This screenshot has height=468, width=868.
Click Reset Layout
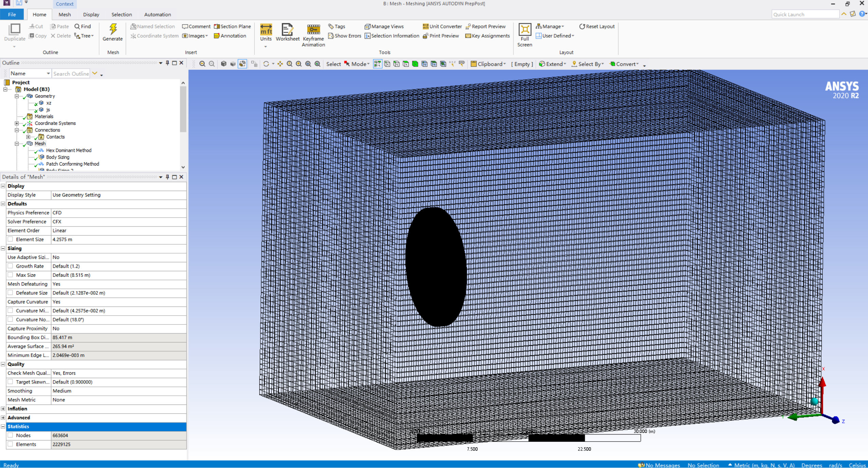coord(597,26)
